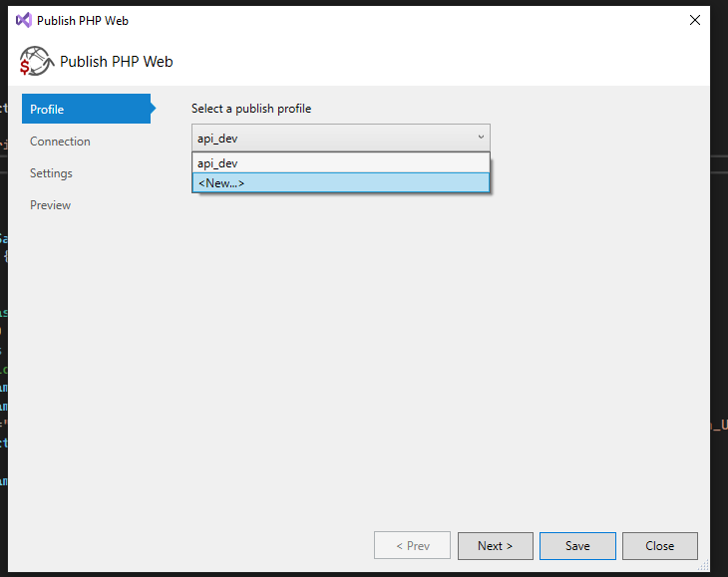This screenshot has width=728, height=577.
Task: Click the code editor behind dialog's left edge
Action: pos(5,299)
